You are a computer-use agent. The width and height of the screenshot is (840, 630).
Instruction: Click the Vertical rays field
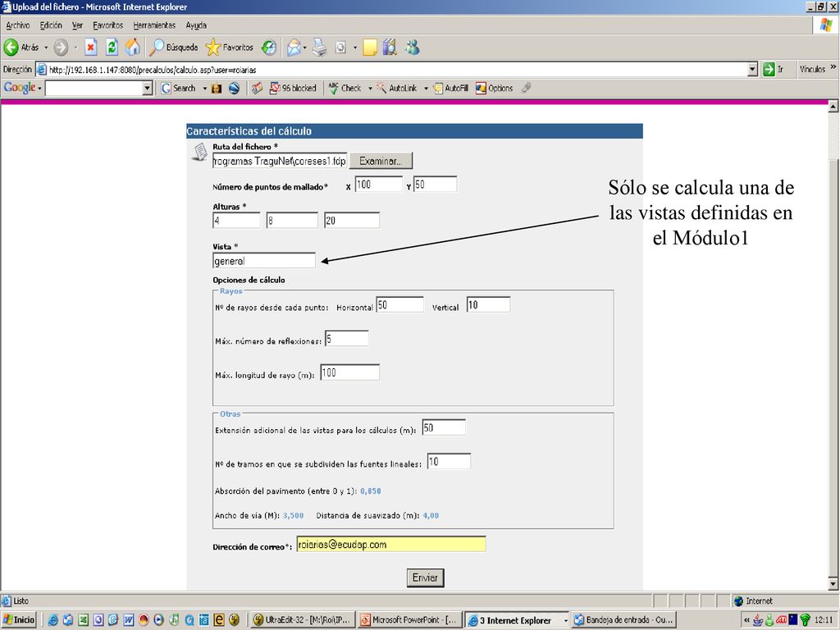click(x=488, y=305)
